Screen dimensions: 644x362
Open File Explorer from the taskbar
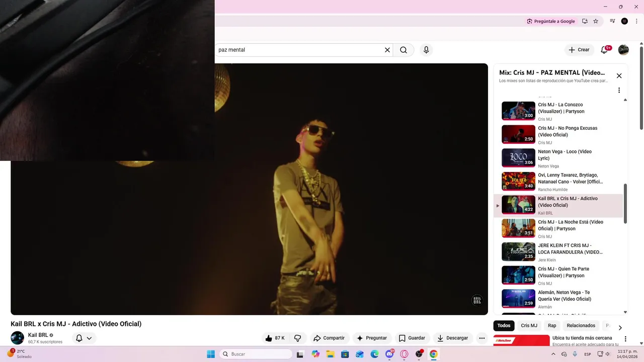(331, 354)
